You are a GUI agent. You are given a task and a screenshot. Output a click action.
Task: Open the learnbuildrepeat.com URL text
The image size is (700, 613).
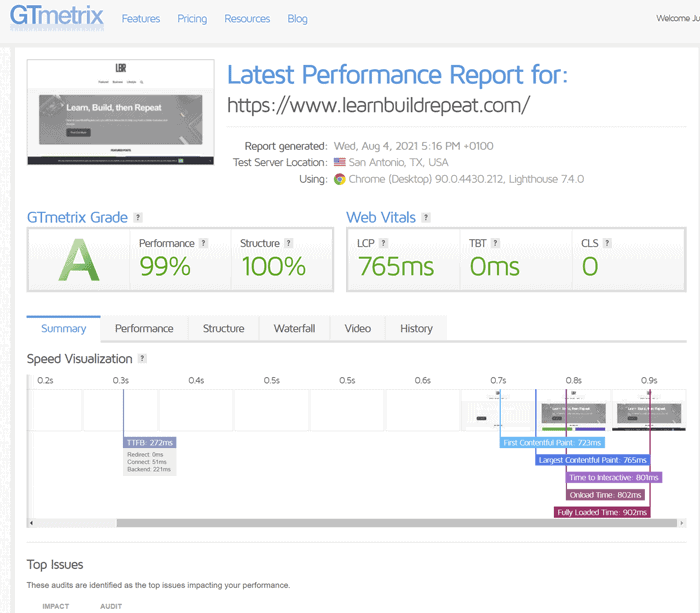click(379, 105)
